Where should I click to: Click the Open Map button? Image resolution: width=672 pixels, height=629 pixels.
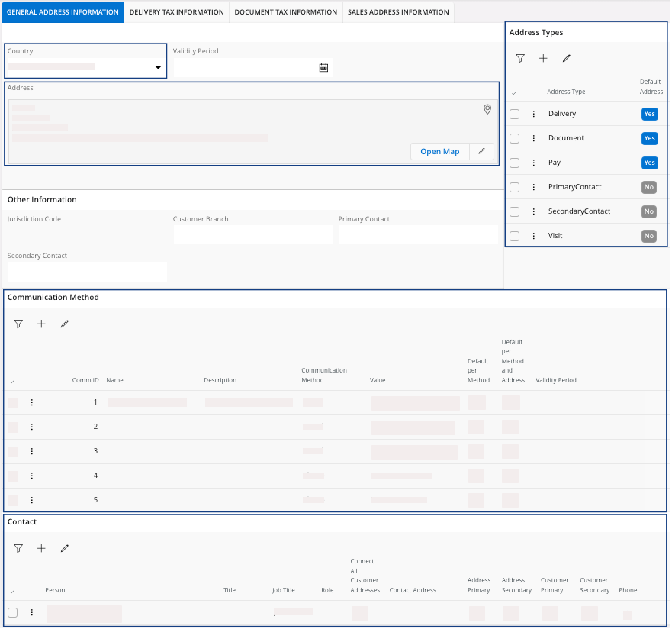(x=439, y=151)
